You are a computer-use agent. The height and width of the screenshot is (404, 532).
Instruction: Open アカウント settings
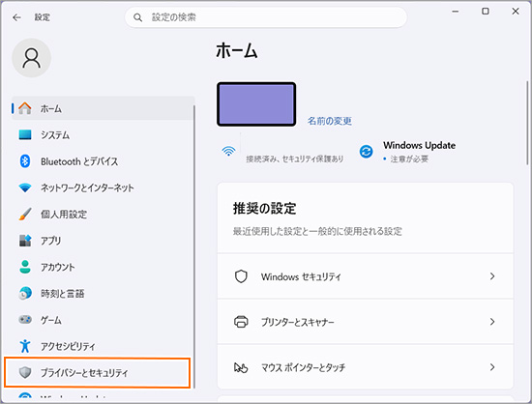tap(103, 267)
